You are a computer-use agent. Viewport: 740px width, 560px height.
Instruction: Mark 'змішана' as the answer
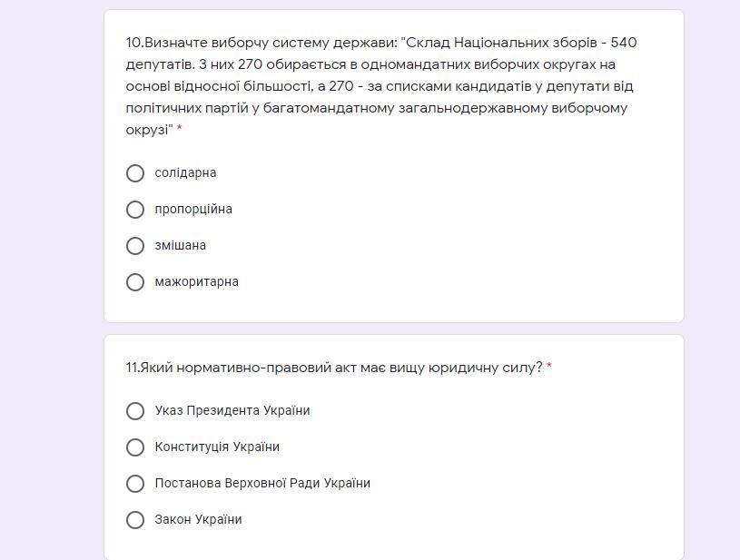click(x=135, y=246)
